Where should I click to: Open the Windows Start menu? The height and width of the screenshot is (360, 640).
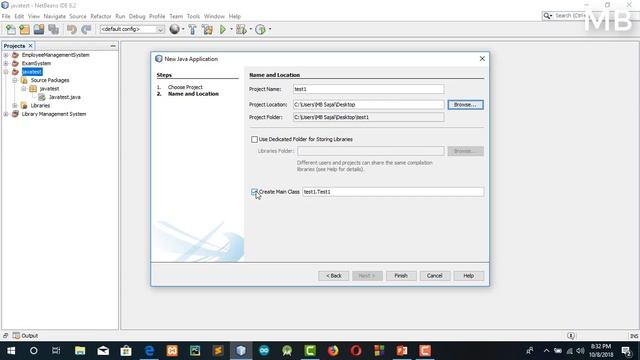click(11, 351)
